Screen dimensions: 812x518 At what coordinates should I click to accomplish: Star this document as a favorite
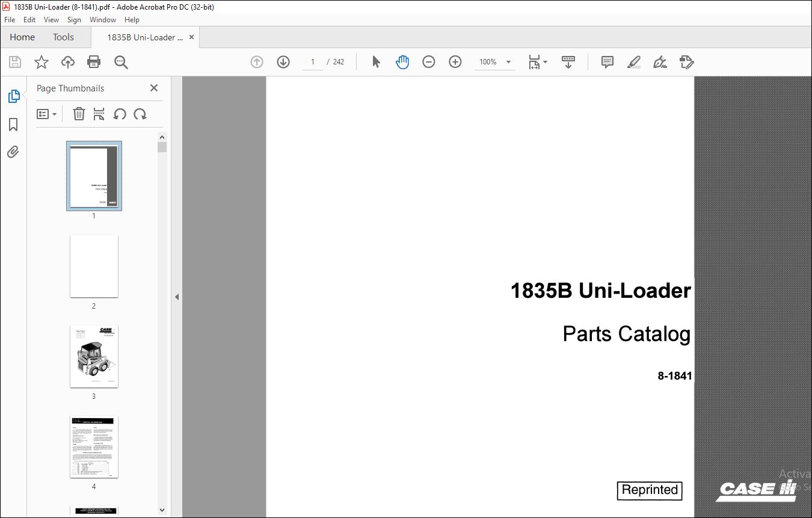pos(41,62)
